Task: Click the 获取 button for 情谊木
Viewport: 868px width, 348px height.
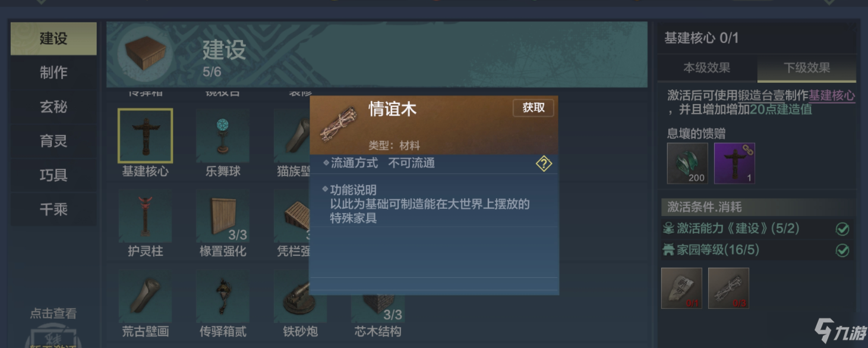Action: point(534,108)
